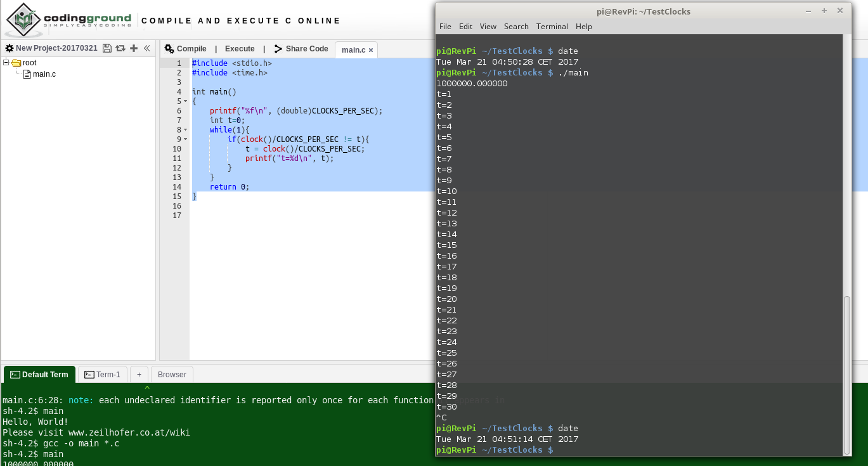Add a new file with the plus icon

(134, 48)
